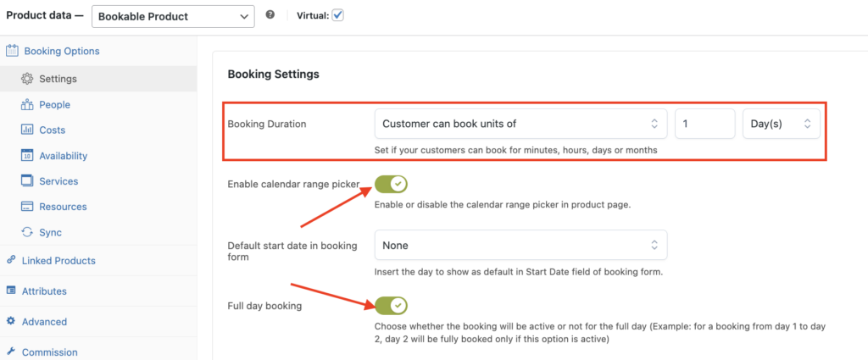Open the Bookable Product type dropdown

point(173,17)
